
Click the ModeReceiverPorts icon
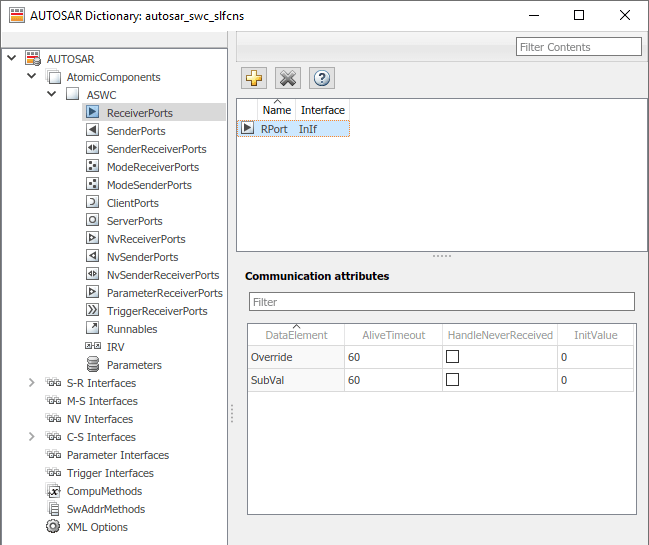point(92,166)
